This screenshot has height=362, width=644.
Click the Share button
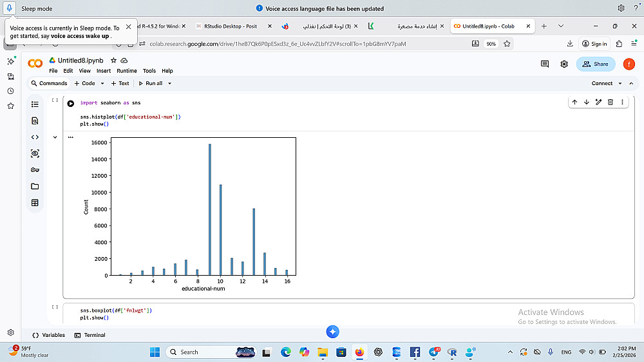click(596, 64)
